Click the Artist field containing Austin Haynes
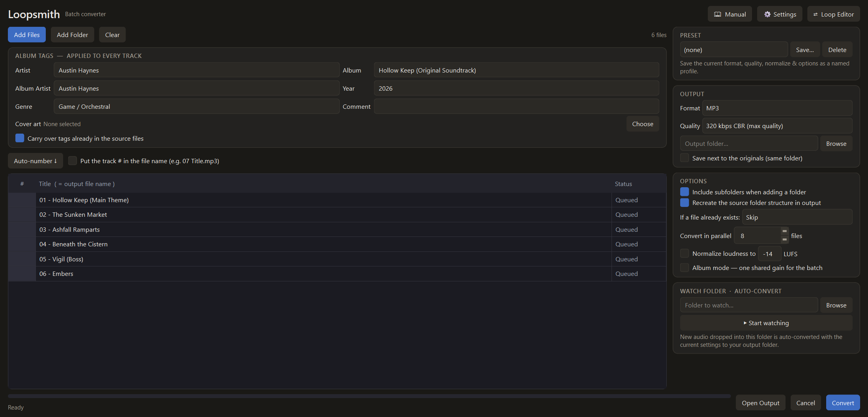The height and width of the screenshot is (417, 868). tap(196, 70)
